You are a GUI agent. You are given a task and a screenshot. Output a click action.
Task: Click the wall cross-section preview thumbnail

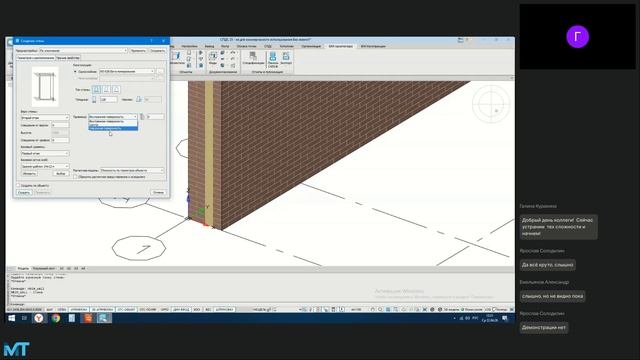coord(45,87)
